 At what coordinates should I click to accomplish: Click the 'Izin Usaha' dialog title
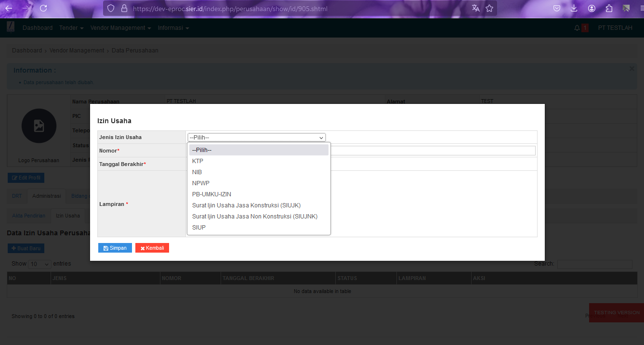[114, 121]
